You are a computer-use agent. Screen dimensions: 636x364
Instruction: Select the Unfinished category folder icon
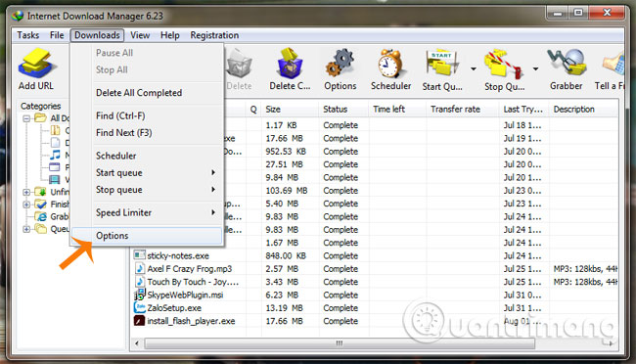click(40, 192)
